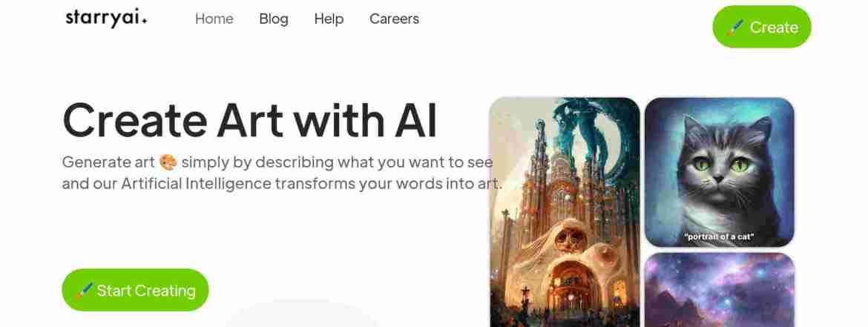The image size is (868, 327).
Task: Click the "Generate art" description line
Action: 277,162
